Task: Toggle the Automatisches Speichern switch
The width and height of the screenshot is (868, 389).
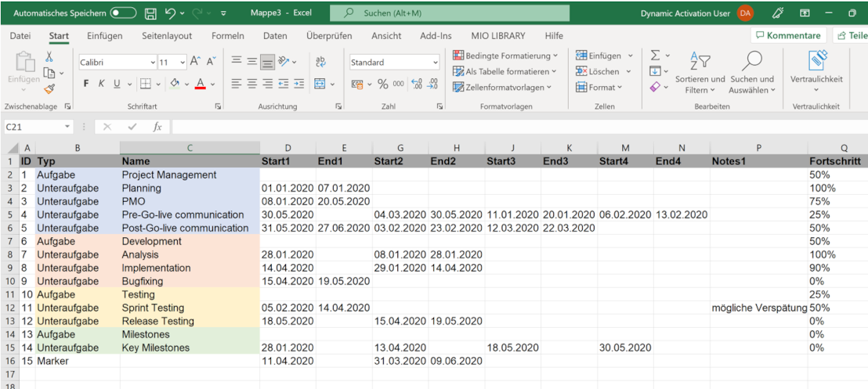Action: point(124,13)
